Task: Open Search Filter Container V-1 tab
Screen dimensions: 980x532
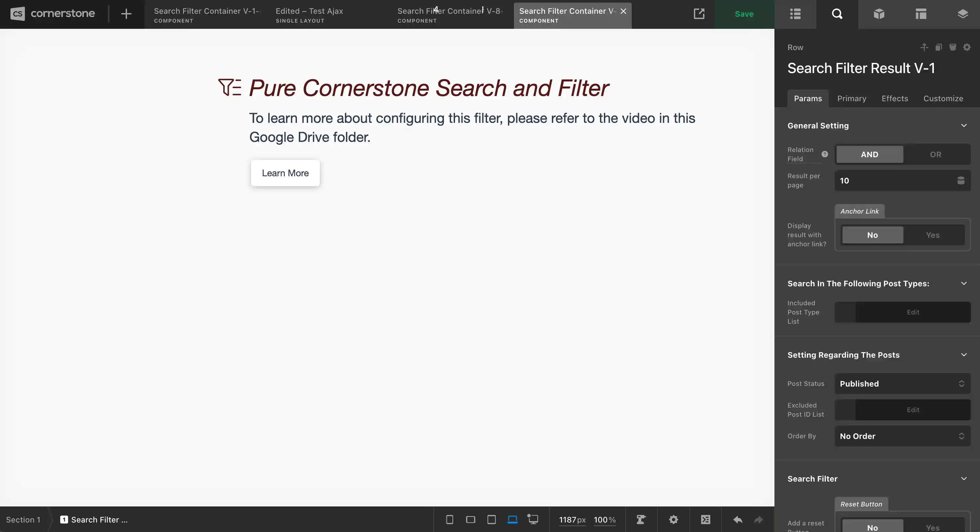Action: coord(206,15)
